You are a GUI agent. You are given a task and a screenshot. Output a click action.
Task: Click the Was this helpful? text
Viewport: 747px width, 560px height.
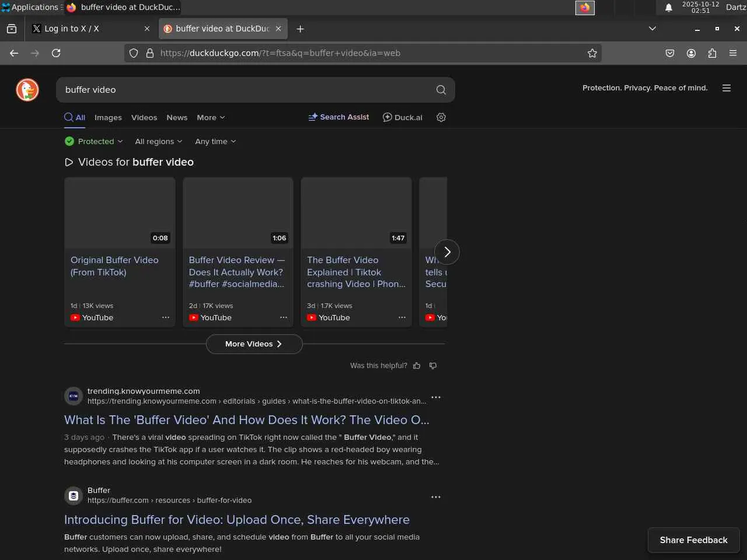click(x=379, y=366)
